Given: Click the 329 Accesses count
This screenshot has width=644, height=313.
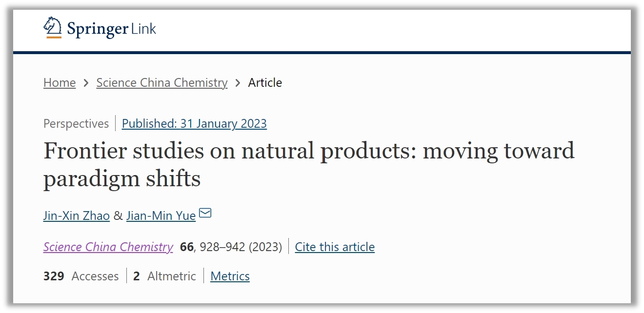Looking at the screenshot, I should point(81,276).
